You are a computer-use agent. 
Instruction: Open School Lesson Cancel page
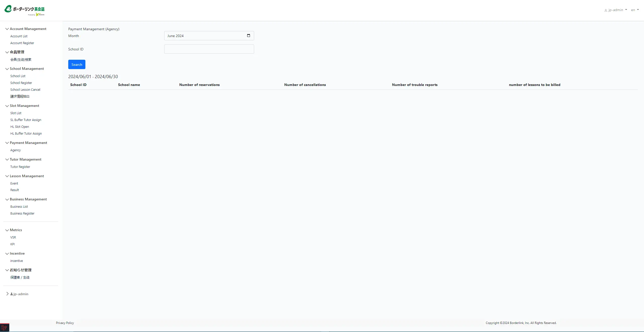25,90
